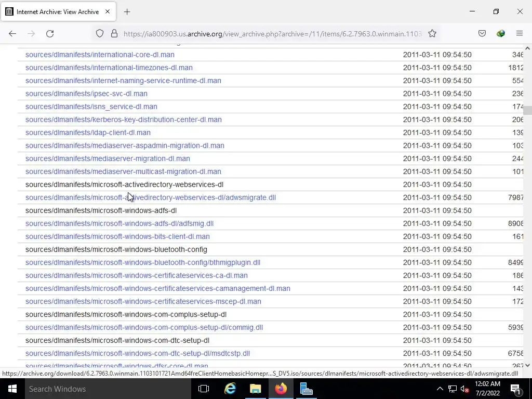Click the microsoft-windows-com-complus-setup-dl folder text
Image resolution: width=532 pixels, height=399 pixels.
126,314
